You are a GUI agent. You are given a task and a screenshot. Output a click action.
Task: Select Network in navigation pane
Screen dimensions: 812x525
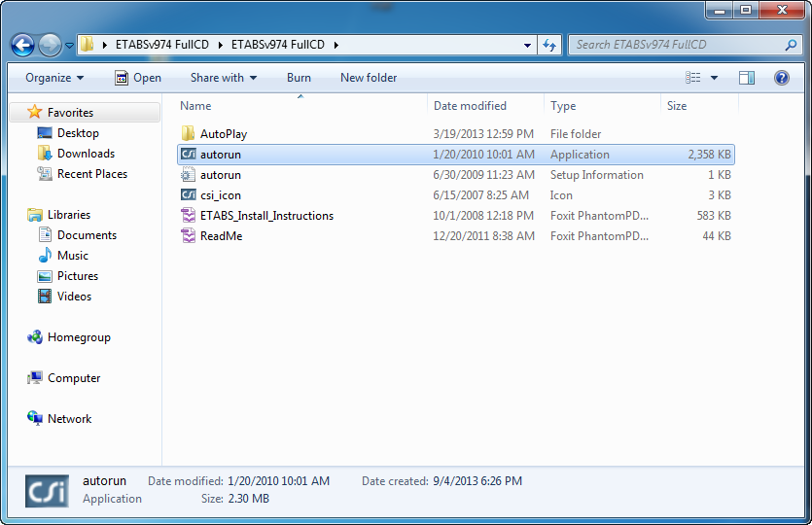click(69, 419)
